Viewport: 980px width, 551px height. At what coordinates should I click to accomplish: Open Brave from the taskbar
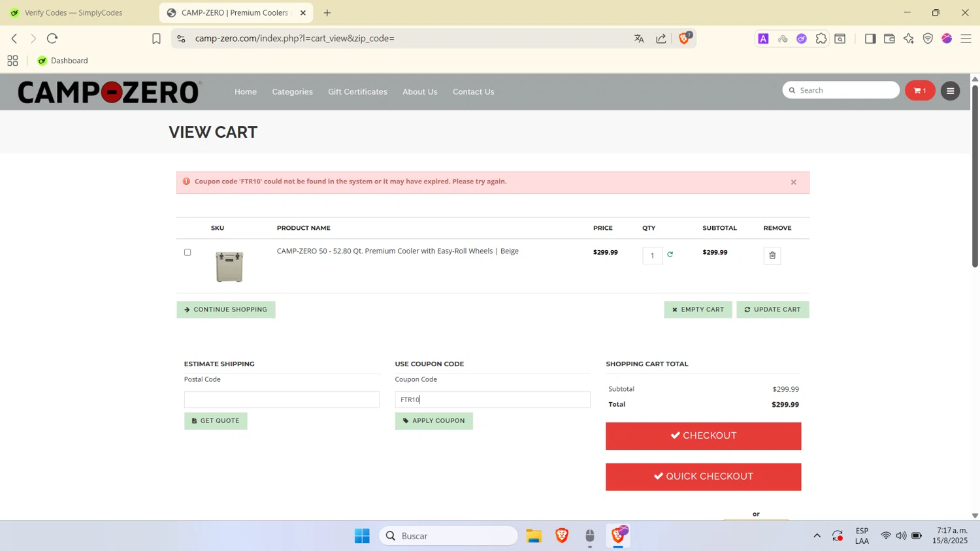coord(562,536)
